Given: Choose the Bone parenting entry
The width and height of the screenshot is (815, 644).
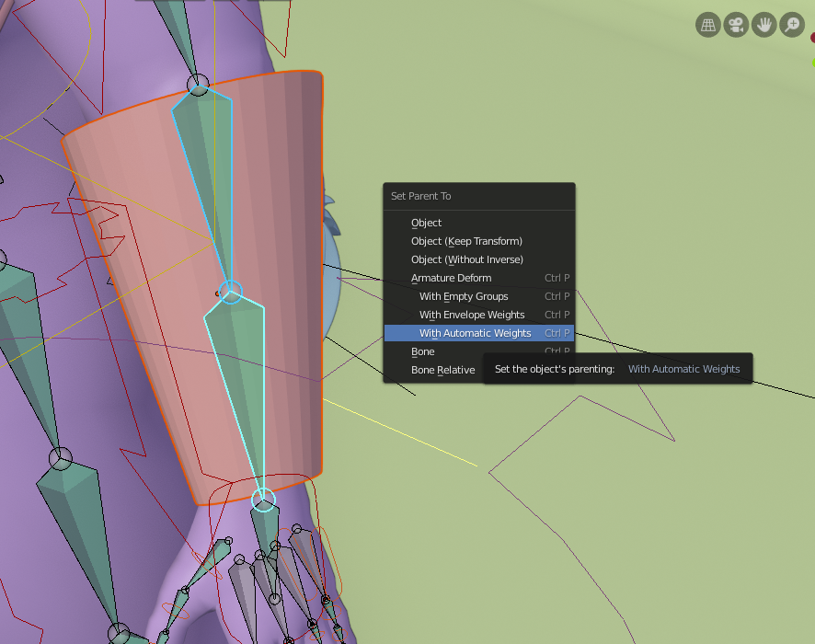Looking at the screenshot, I should click(x=478, y=351).
